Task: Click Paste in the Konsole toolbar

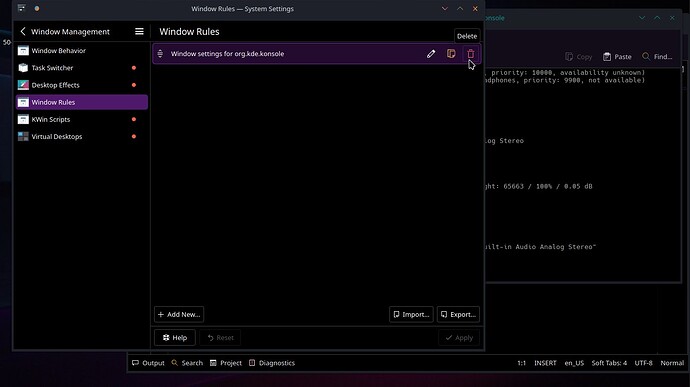Action: (617, 57)
